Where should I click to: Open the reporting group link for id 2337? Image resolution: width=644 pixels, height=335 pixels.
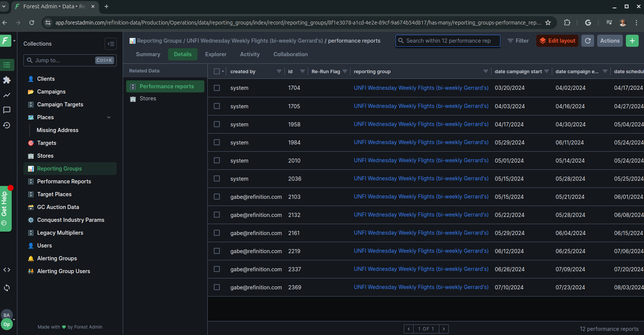tap(421, 269)
